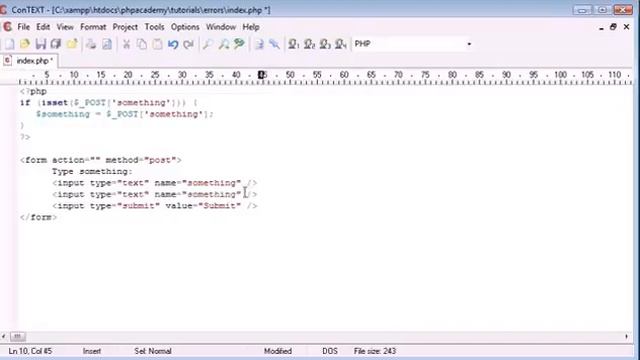Click the 'Type something:' text line
640x360 pixels.
click(x=92, y=172)
